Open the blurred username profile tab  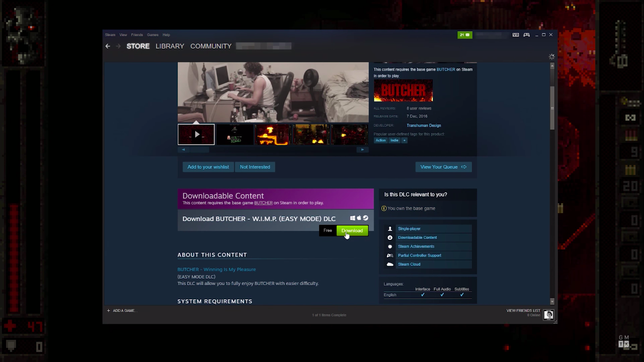pyautogui.click(x=264, y=46)
